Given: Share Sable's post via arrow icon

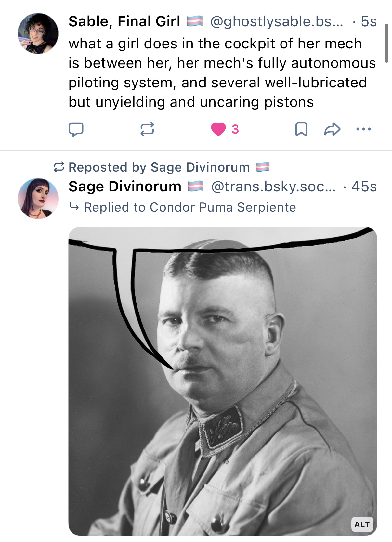Looking at the screenshot, I should click(332, 129).
